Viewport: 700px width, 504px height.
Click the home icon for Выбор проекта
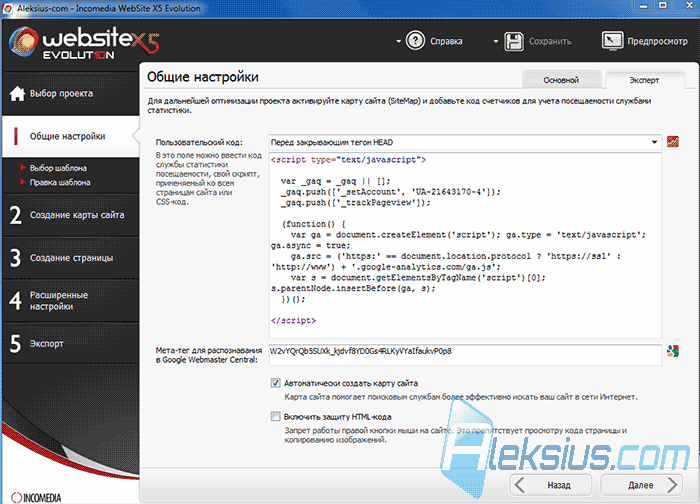17,93
